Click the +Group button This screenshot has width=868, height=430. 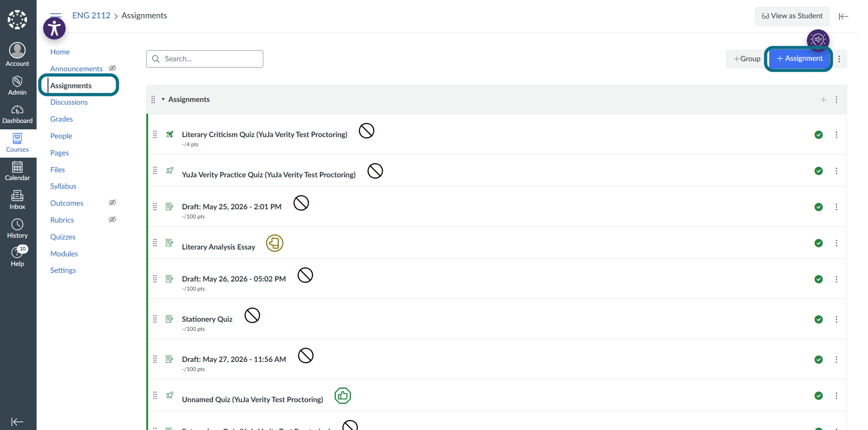(746, 59)
